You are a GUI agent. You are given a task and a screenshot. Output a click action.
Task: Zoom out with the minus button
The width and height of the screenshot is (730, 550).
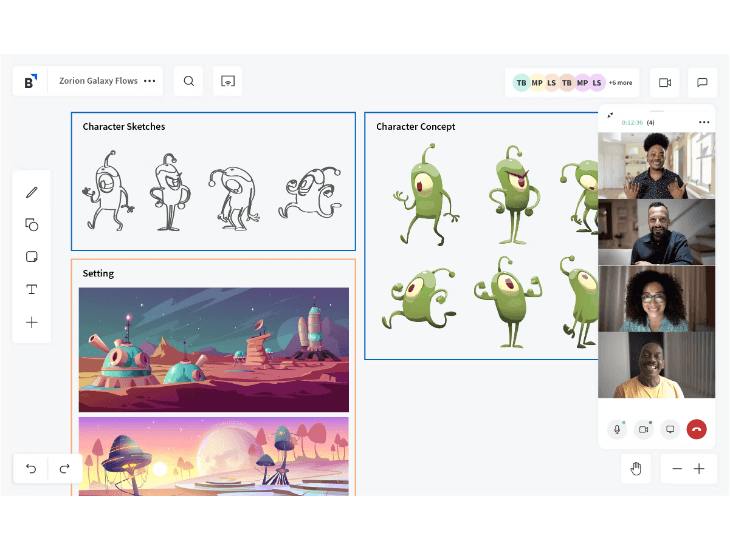677,469
